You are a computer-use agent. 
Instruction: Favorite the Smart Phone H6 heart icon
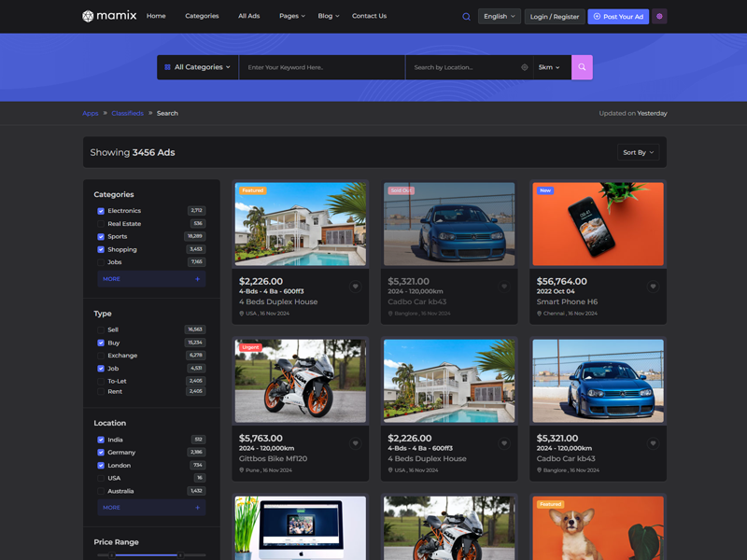(653, 287)
